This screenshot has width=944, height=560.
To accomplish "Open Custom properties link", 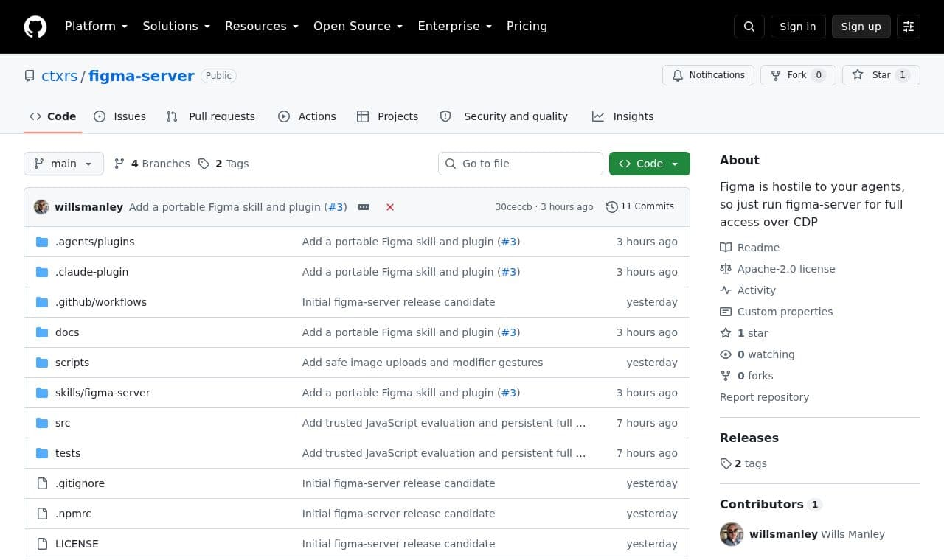I will (776, 312).
